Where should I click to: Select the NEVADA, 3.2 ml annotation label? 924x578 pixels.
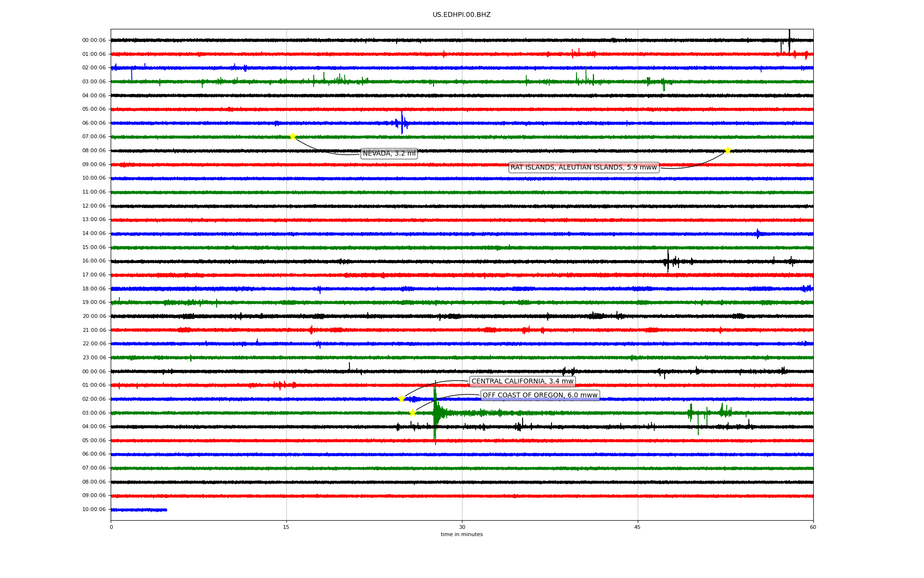pos(389,154)
